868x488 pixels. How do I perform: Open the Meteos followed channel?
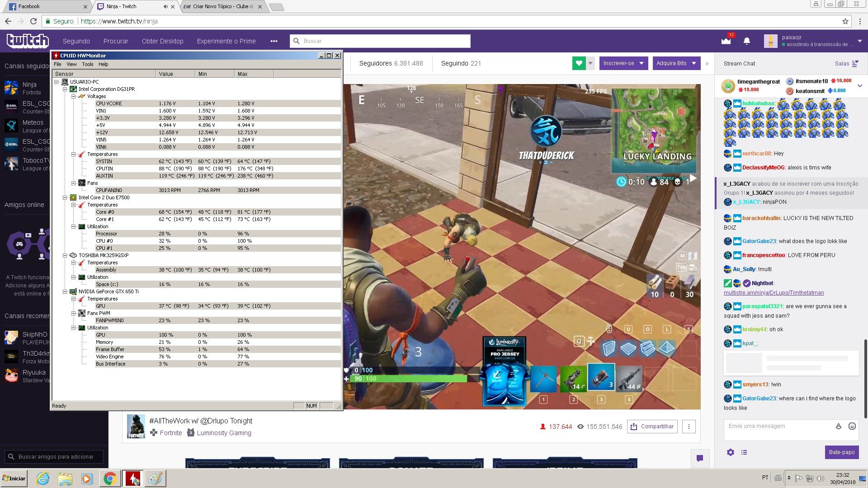click(x=27, y=126)
